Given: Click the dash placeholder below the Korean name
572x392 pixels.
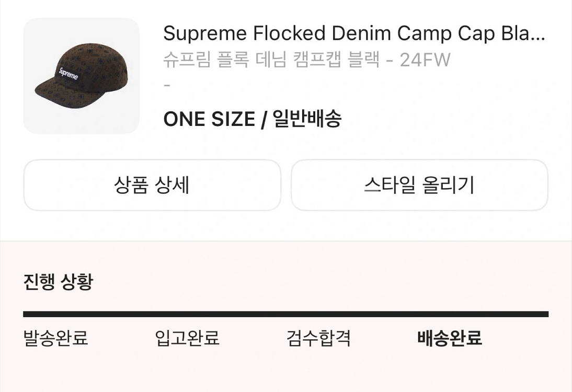Looking at the screenshot, I should point(167,85).
